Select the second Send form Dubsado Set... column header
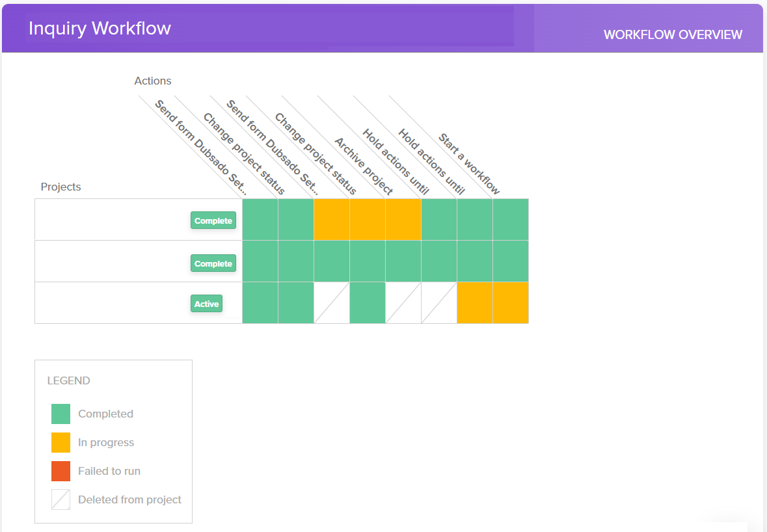The image size is (767, 532). pos(272,147)
